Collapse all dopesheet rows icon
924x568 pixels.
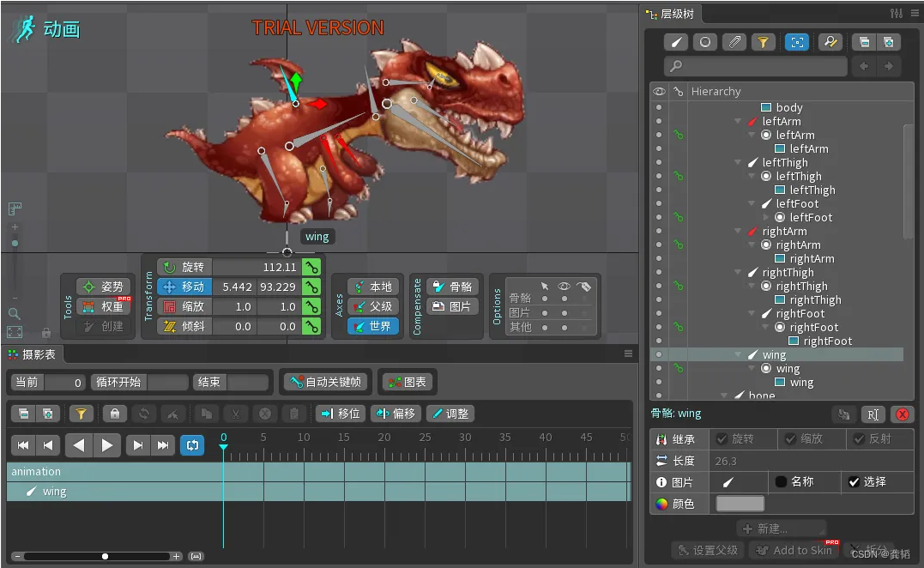(23, 414)
